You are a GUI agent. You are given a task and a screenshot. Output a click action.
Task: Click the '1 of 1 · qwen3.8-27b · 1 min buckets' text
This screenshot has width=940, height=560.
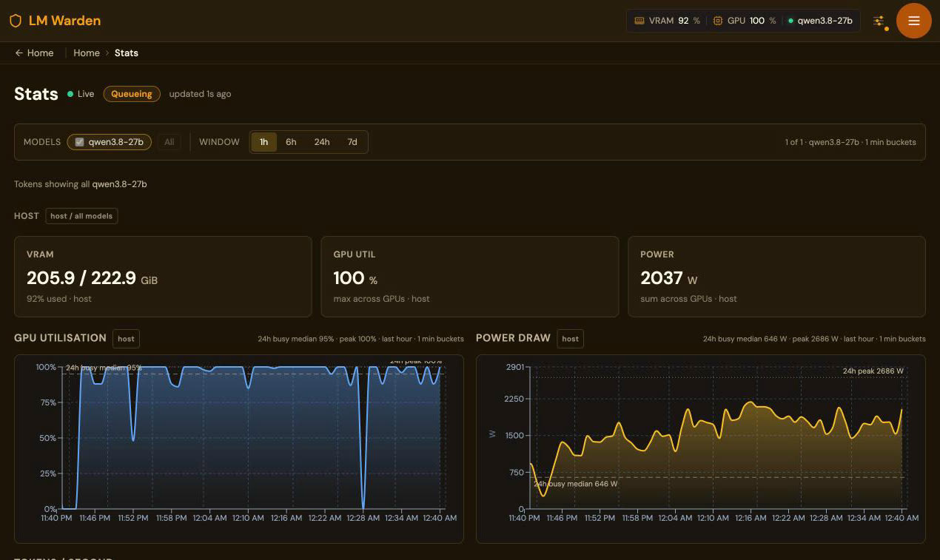(x=850, y=142)
